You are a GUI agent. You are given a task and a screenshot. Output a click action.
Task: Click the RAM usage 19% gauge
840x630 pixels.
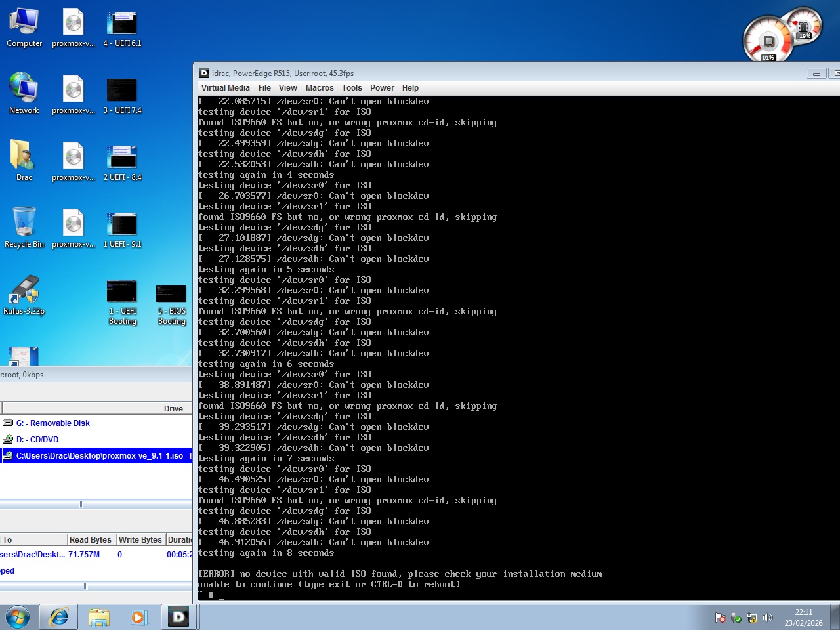pos(805,26)
